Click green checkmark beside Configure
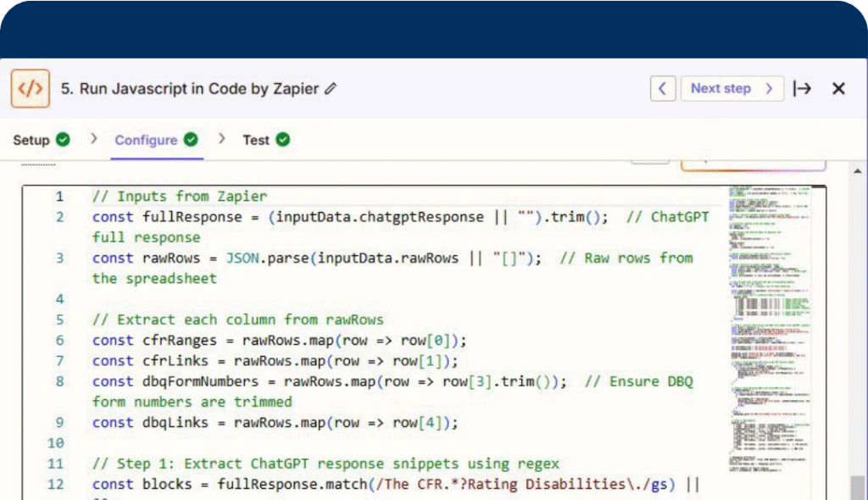 click(x=191, y=140)
